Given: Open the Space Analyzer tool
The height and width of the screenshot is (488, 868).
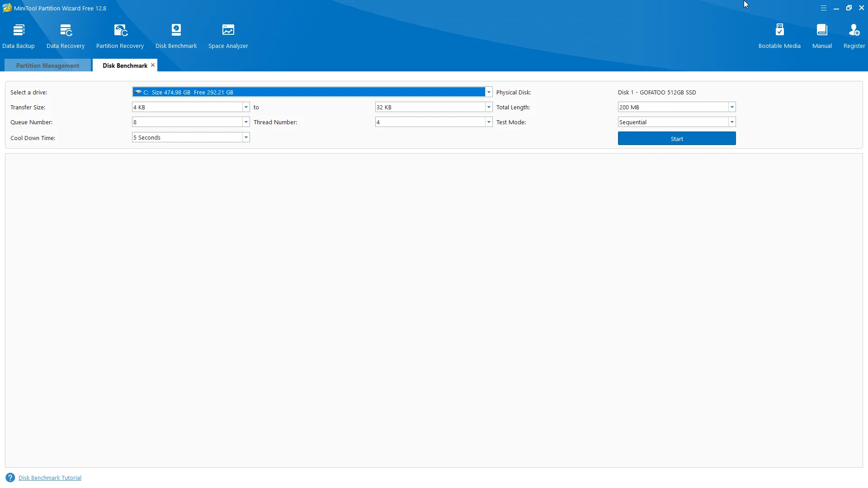Looking at the screenshot, I should (228, 30).
